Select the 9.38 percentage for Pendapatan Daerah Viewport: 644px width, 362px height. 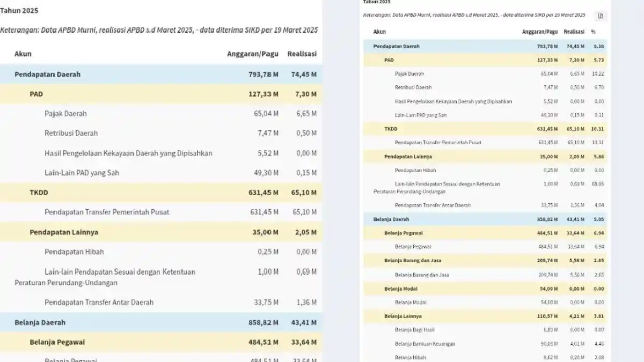coord(598,46)
